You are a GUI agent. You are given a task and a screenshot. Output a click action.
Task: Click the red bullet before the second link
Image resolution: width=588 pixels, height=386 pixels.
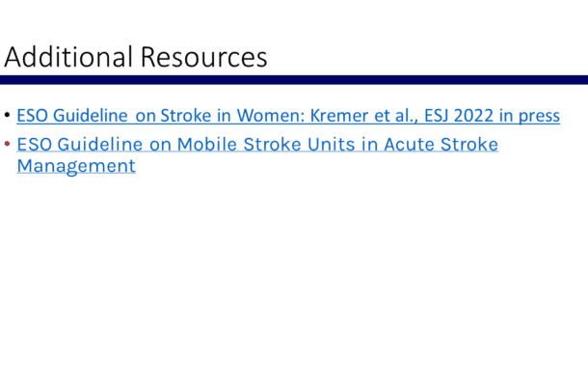point(8,146)
